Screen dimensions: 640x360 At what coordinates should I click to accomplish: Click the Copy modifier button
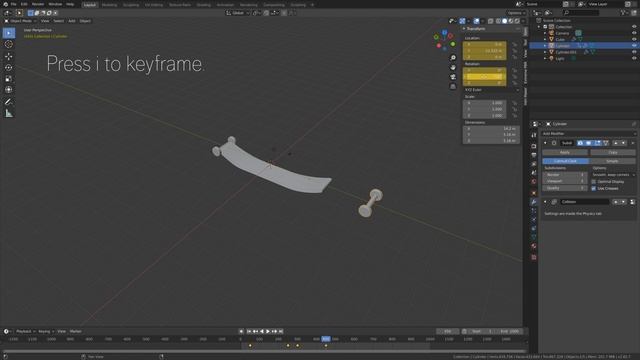[613, 152]
